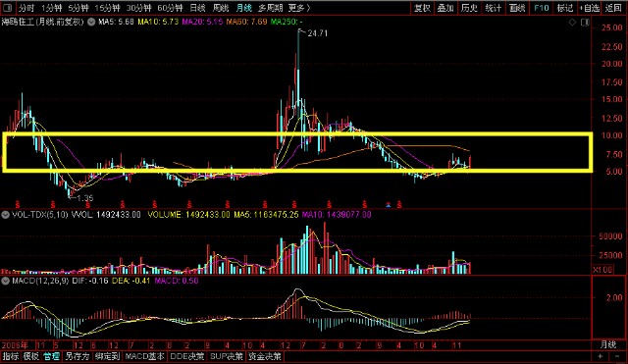
Task: Toggle the side panel icon beside the diamond
Action: (585, 23)
